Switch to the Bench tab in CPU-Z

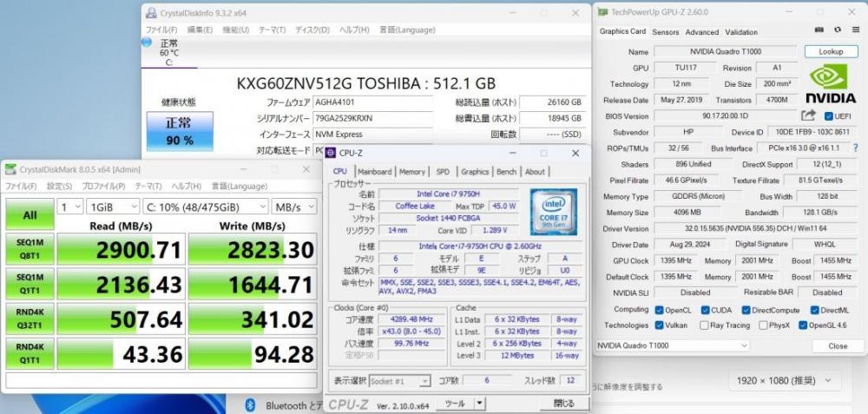click(x=506, y=172)
